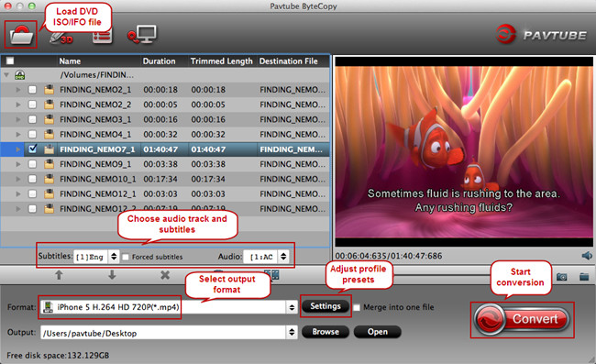The width and height of the screenshot is (596, 364).
Task: Click the Settings button
Action: click(326, 306)
